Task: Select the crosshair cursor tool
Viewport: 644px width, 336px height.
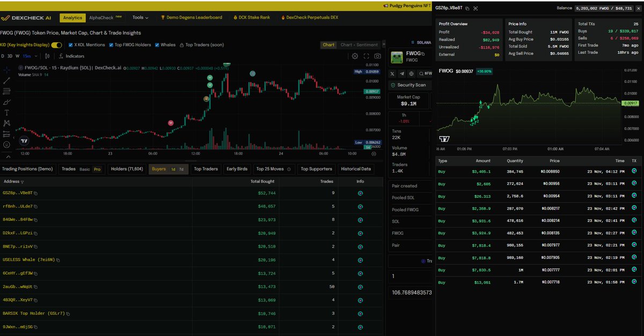Action: tap(6, 70)
